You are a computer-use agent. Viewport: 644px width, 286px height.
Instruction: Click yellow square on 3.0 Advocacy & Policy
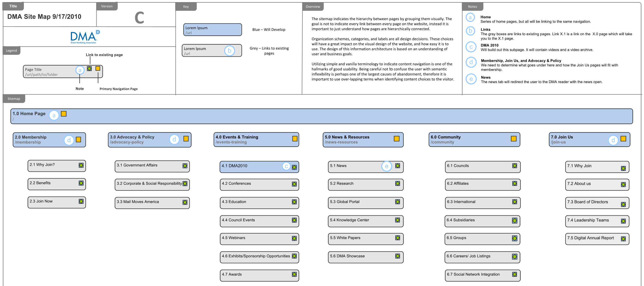[x=186, y=139]
